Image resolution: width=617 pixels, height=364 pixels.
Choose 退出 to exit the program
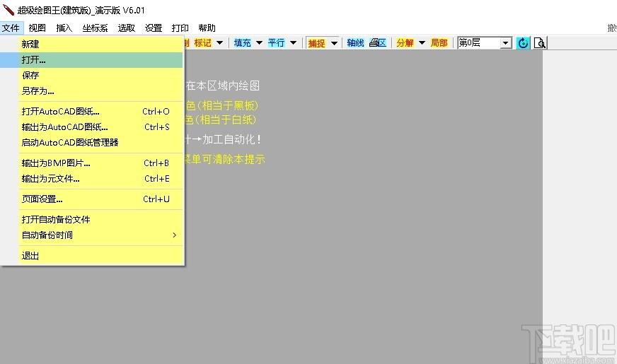(92, 256)
